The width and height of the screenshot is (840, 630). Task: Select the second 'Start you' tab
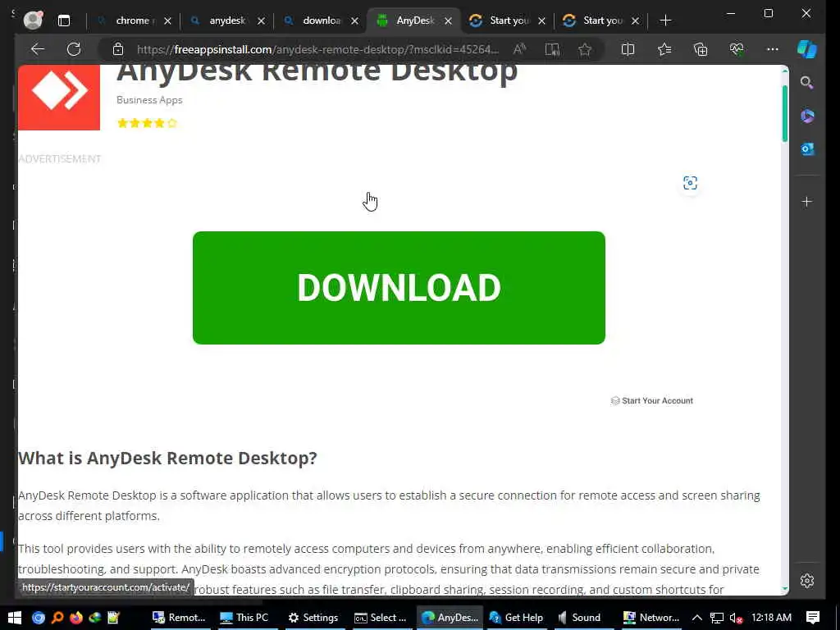601,21
